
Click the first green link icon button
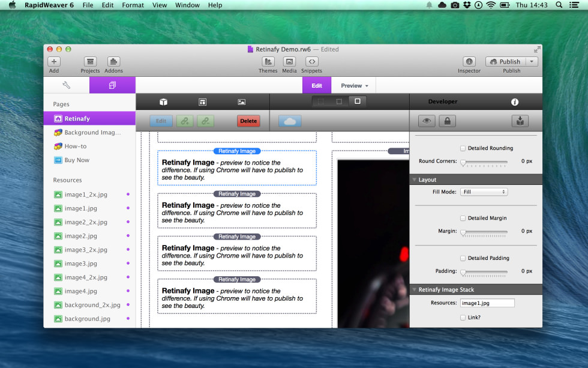pyautogui.click(x=185, y=121)
